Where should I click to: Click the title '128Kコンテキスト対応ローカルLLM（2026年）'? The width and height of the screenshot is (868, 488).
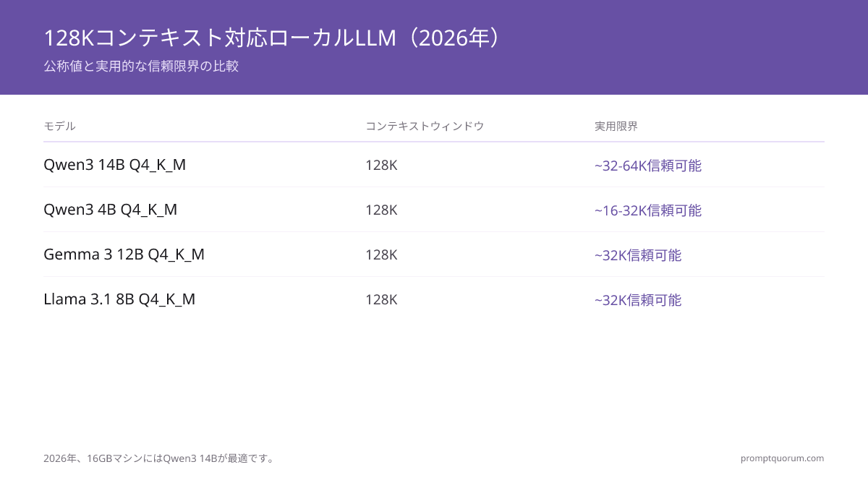tap(273, 38)
